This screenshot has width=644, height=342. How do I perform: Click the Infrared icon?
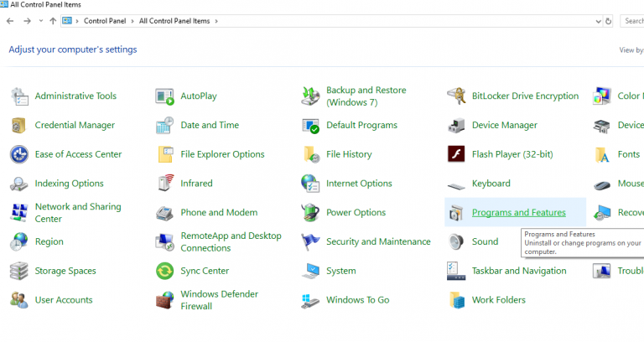pyautogui.click(x=166, y=183)
